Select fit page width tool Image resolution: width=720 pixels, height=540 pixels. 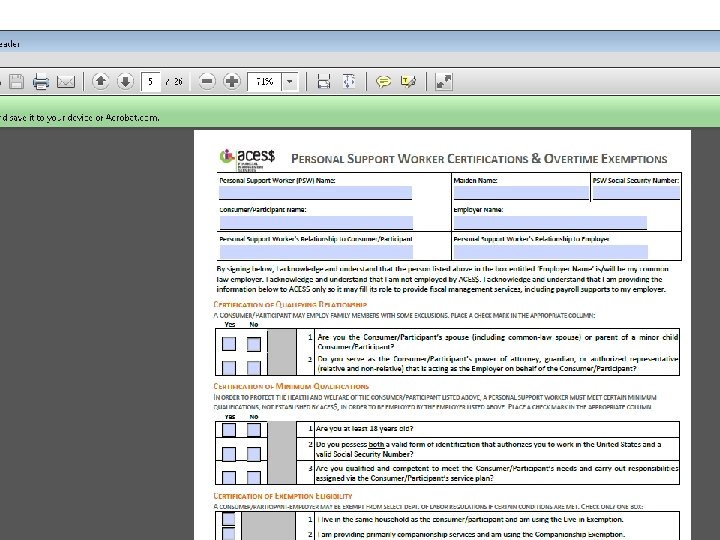[324, 82]
